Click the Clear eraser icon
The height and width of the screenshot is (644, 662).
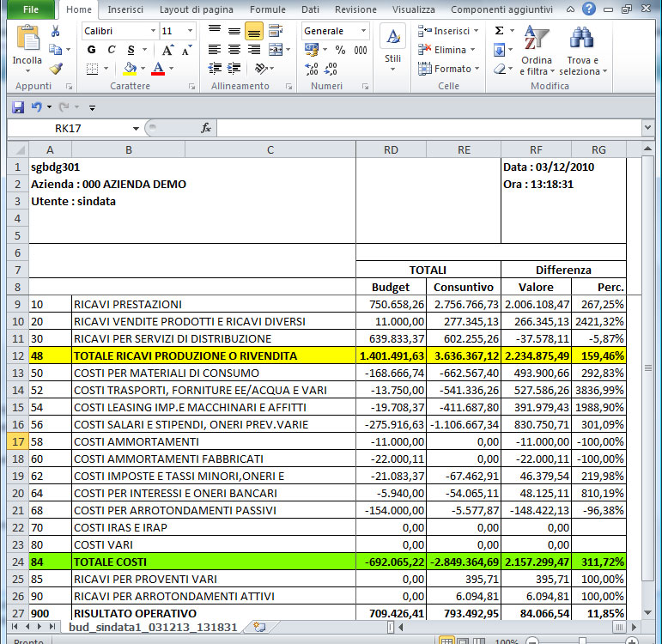(x=500, y=69)
